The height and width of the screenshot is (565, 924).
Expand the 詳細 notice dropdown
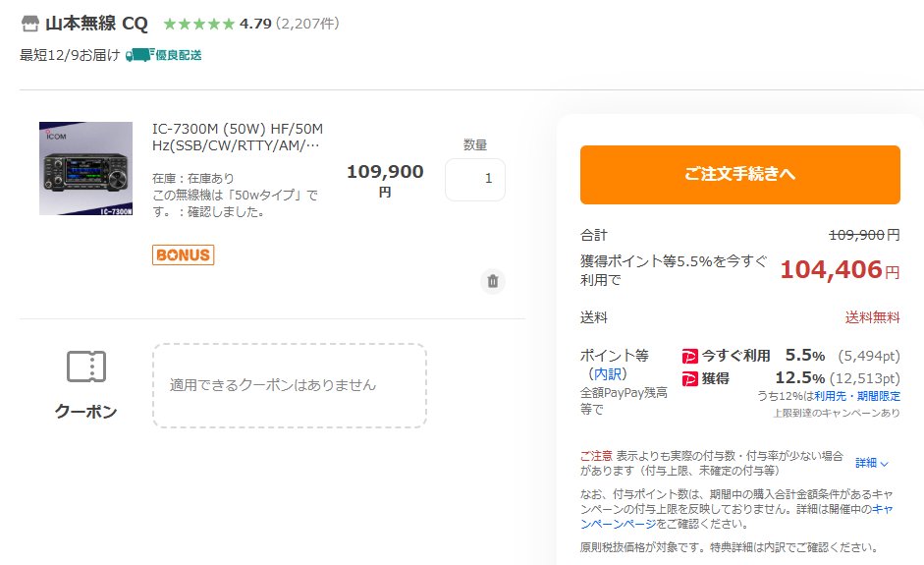tap(871, 463)
